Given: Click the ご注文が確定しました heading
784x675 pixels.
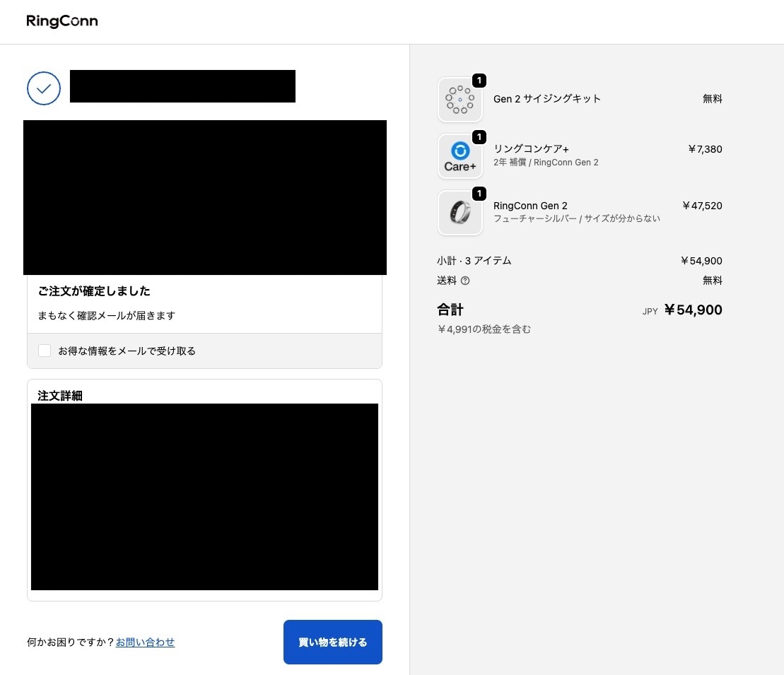Looking at the screenshot, I should pos(94,291).
